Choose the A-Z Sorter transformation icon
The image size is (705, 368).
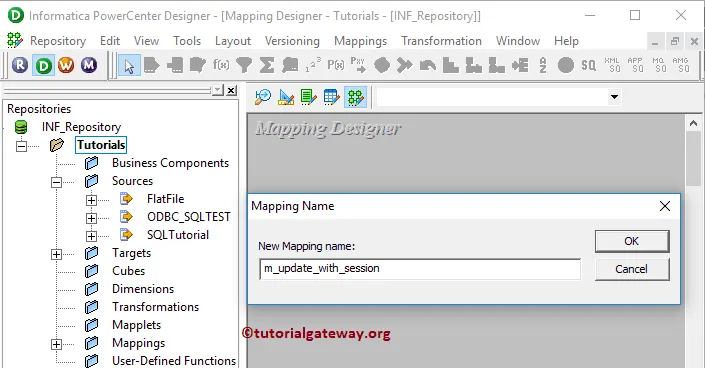(x=543, y=65)
